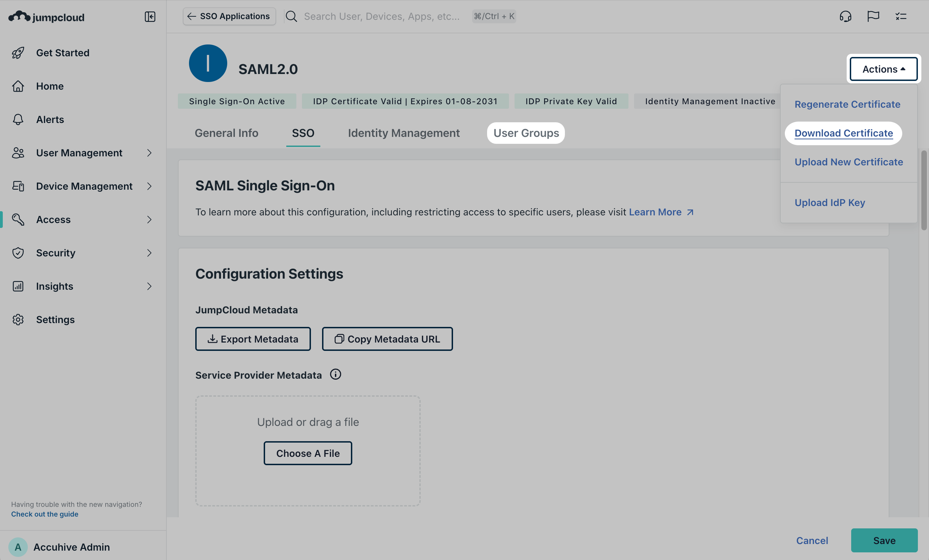This screenshot has height=560, width=929.
Task: Open the Learn More link
Action: (x=661, y=212)
